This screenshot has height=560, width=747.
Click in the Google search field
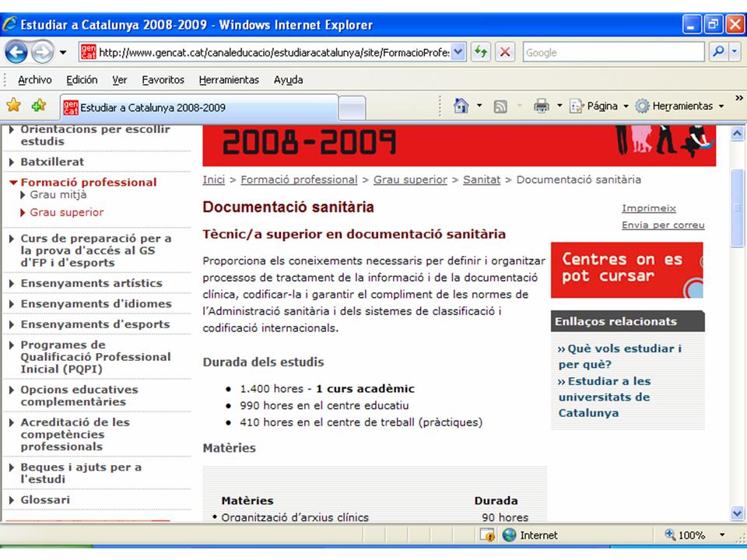[x=614, y=52]
